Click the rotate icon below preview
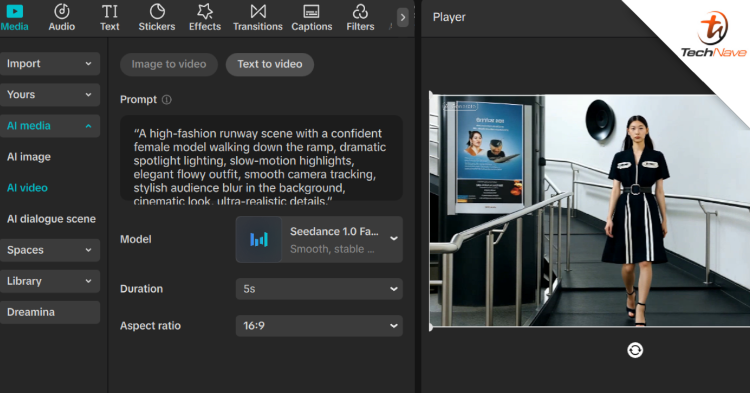 (x=635, y=350)
